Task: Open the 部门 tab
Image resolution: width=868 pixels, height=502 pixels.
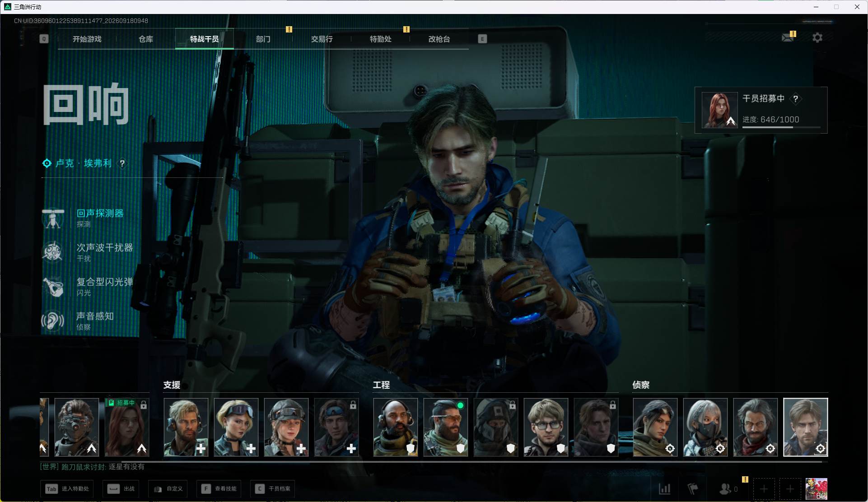Action: click(x=263, y=39)
